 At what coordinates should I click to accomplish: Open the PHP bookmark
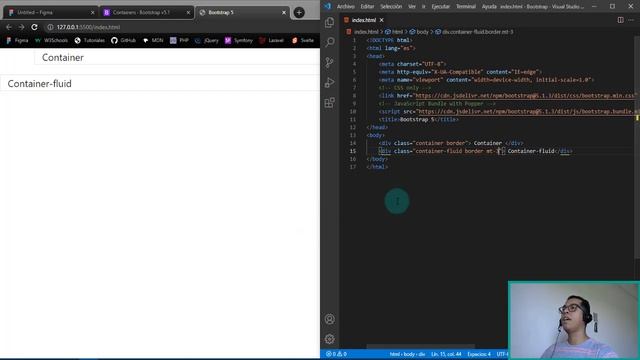click(x=179, y=40)
